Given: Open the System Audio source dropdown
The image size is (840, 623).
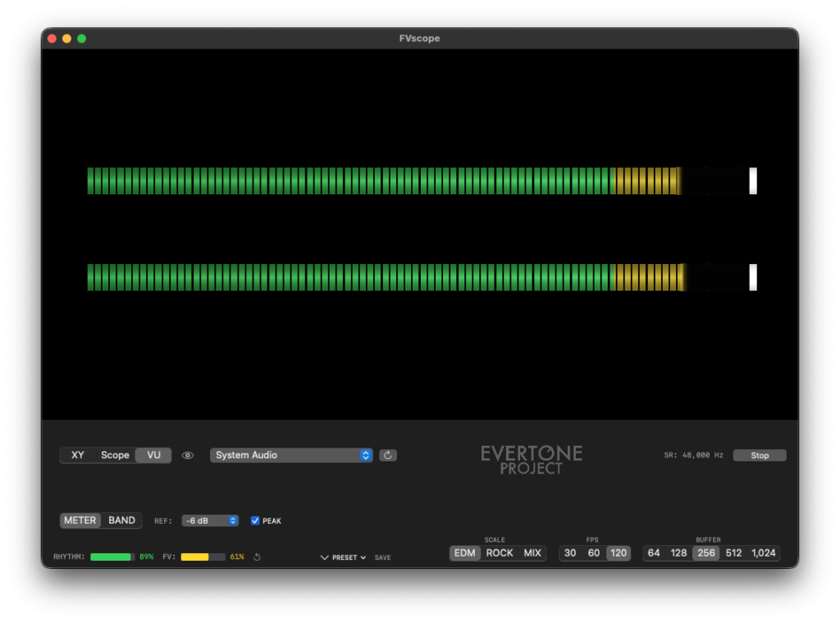Looking at the screenshot, I should 291,455.
